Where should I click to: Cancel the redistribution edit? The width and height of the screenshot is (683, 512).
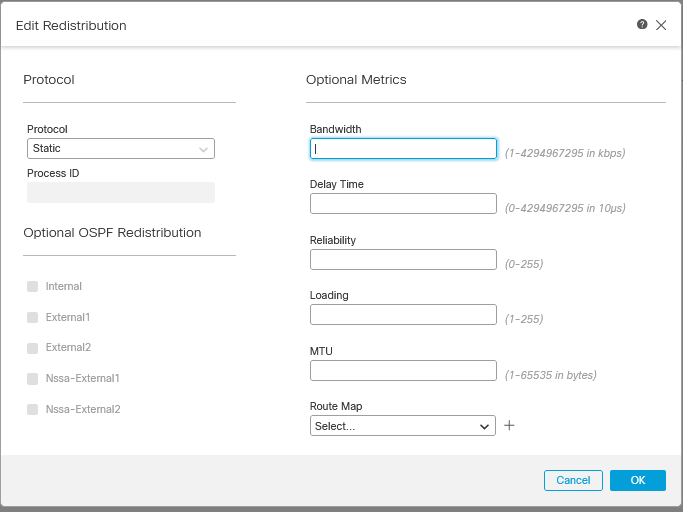coord(573,480)
